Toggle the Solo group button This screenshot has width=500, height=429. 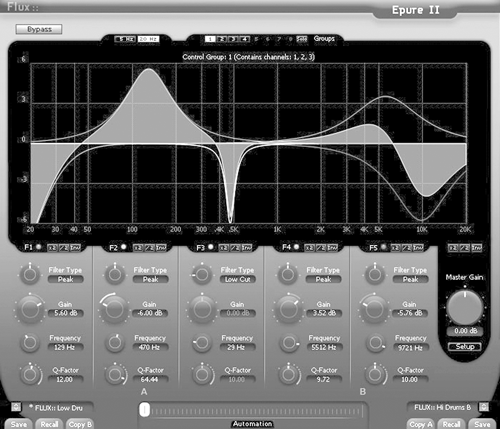301,39
